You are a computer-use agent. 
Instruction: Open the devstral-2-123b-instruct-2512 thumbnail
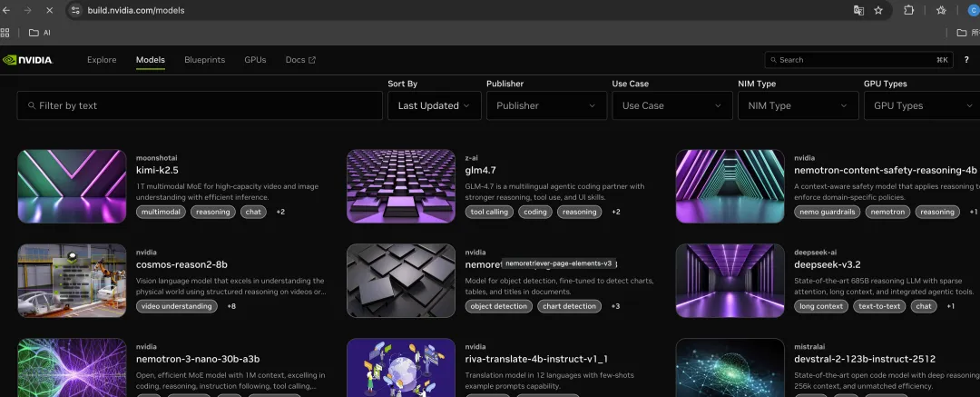pyautogui.click(x=730, y=368)
